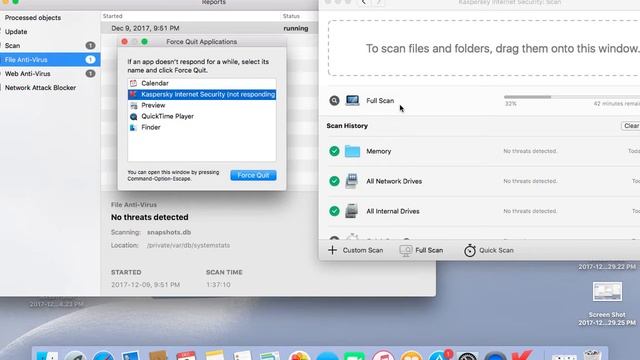The height and width of the screenshot is (360, 640).
Task: Click green checkmark on Memory scan row
Action: 334,151
